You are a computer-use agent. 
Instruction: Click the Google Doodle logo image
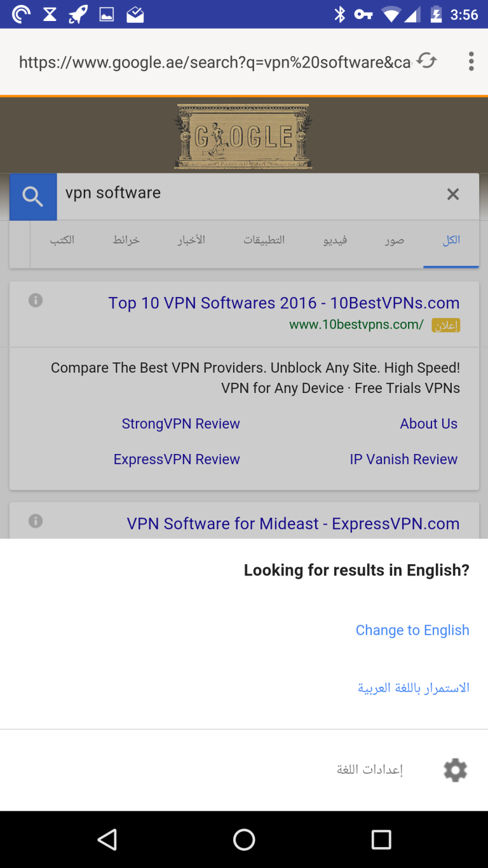(x=244, y=136)
